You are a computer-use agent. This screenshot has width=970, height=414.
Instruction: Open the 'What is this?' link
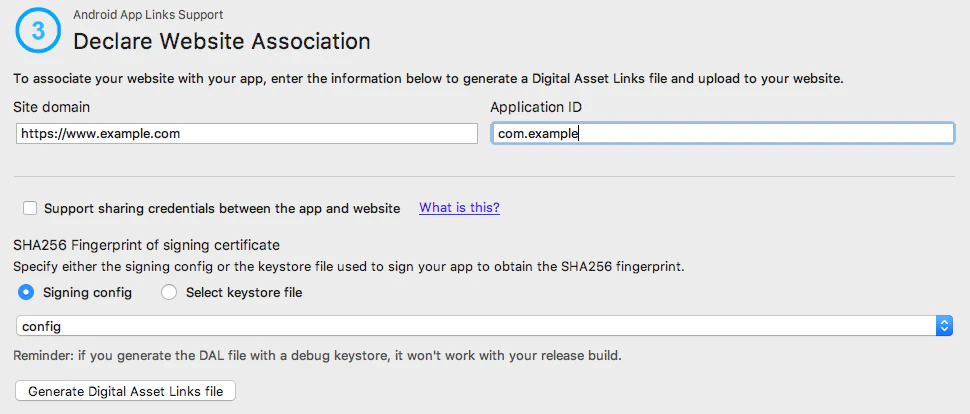[459, 207]
